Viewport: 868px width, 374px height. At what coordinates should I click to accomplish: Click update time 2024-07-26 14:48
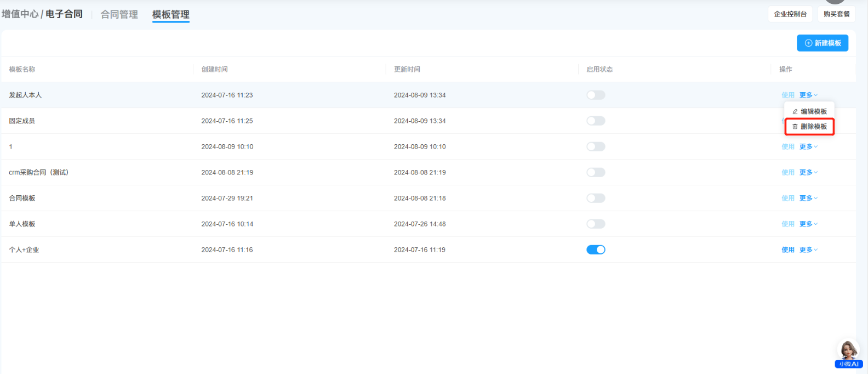coord(420,224)
